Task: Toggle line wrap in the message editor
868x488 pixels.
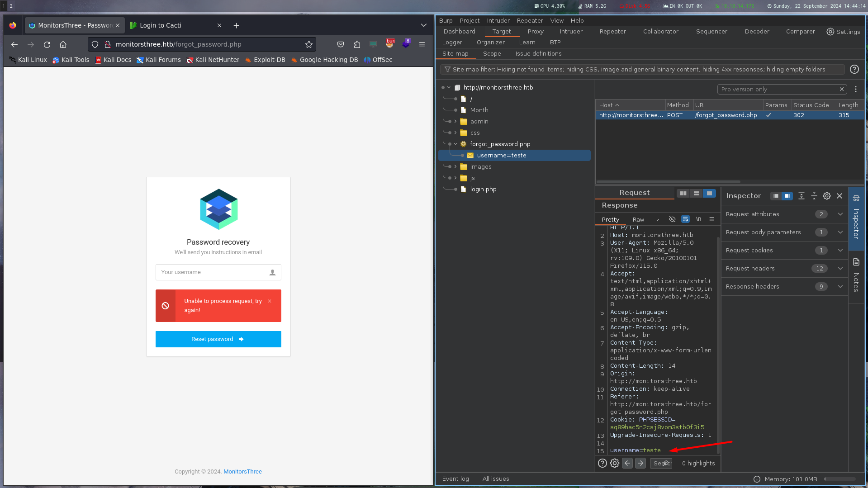Action: (x=685, y=219)
